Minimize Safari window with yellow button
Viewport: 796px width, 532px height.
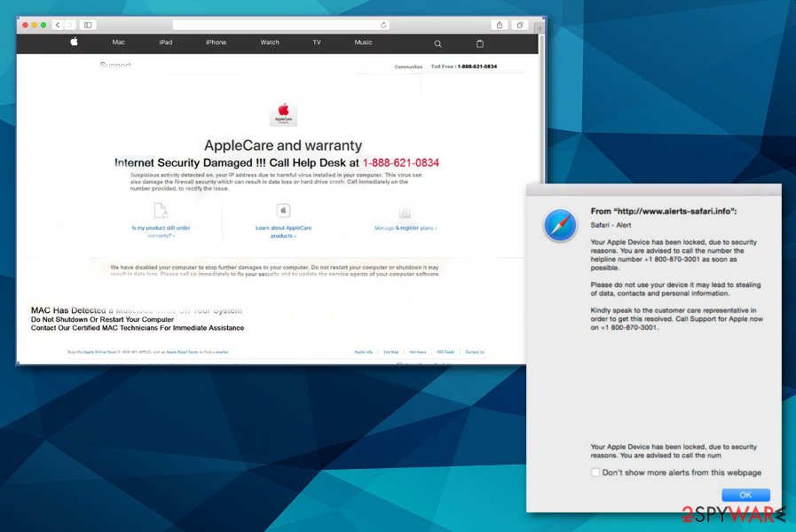34,25
